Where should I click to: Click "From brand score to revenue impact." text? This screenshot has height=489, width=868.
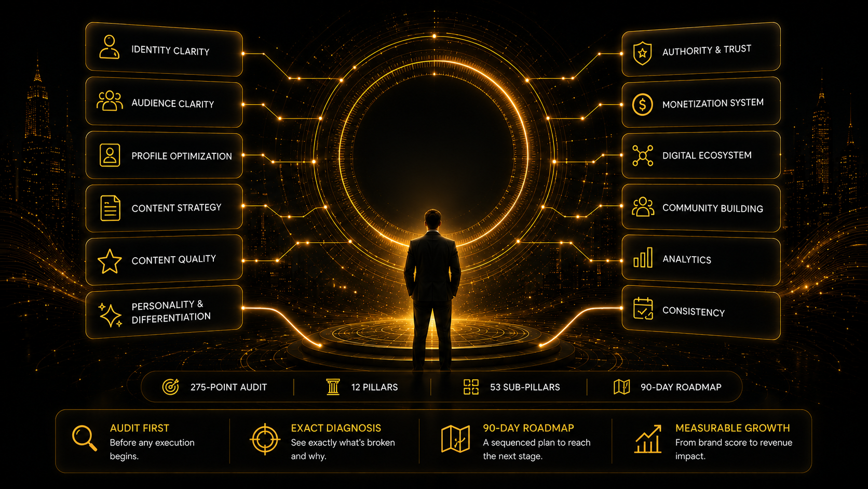(x=734, y=450)
